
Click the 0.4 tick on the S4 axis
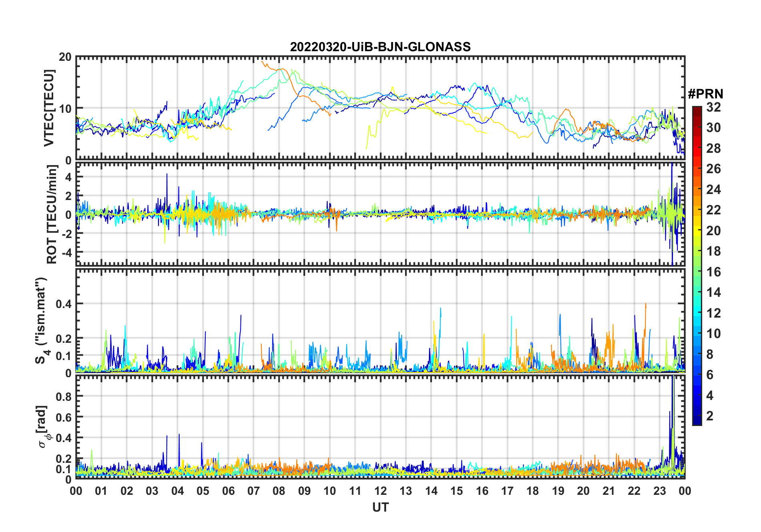(64, 304)
